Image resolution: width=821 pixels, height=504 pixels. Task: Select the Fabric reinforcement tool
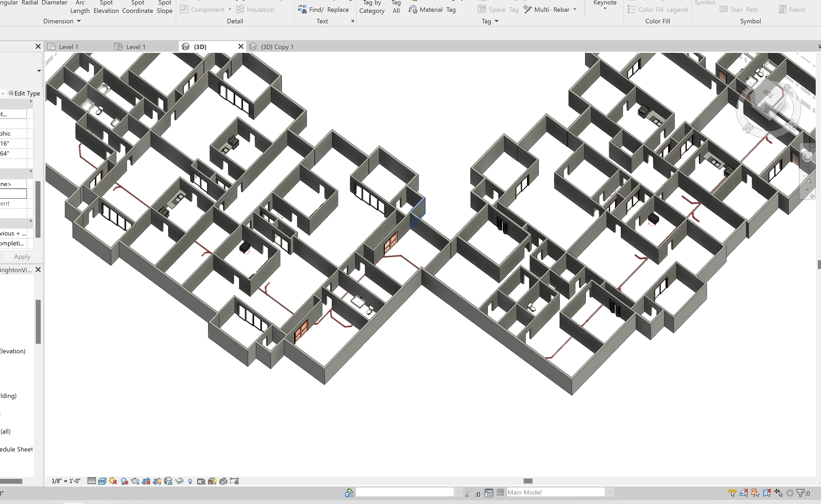(793, 9)
